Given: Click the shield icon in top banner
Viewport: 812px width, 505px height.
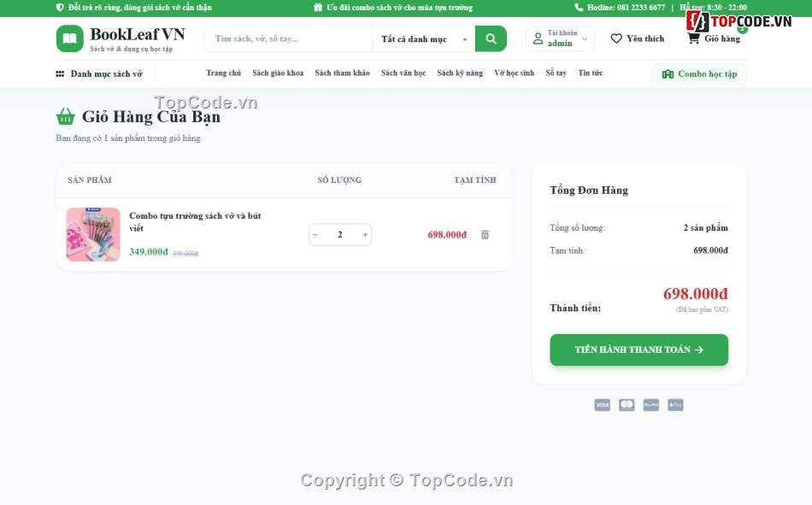Looking at the screenshot, I should tap(60, 7).
